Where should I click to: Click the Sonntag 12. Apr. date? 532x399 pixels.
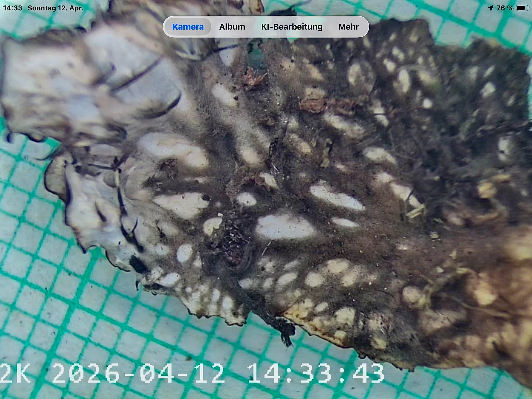pyautogui.click(x=55, y=8)
